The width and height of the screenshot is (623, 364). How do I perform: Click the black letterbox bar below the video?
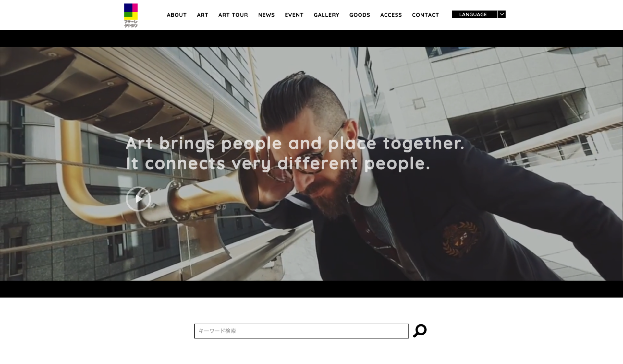pos(311,289)
